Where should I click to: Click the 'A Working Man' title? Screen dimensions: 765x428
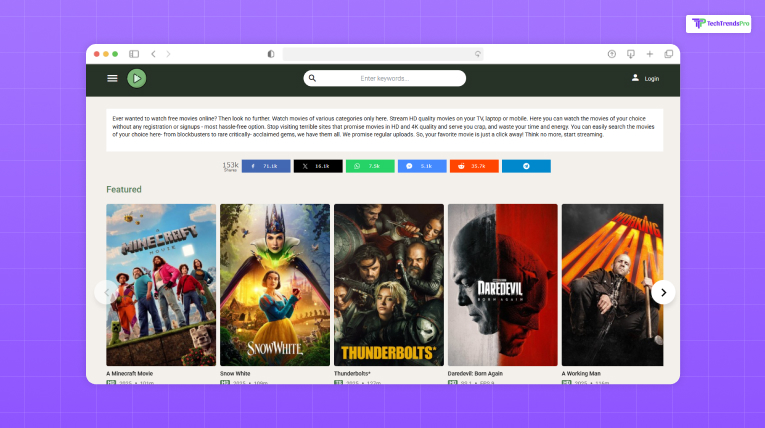[581, 373]
